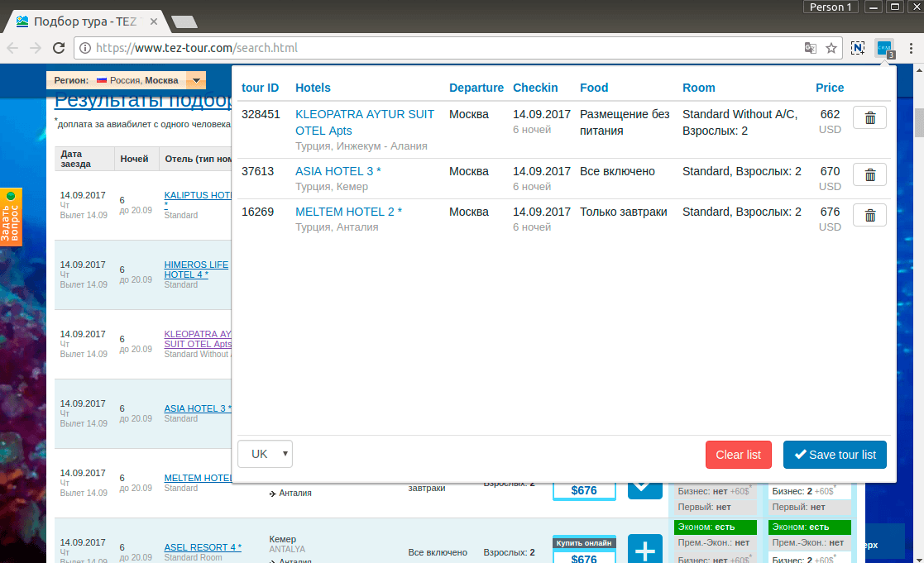Click the 662 USD price cell
Screen dimensions: 924x563
[830, 122]
